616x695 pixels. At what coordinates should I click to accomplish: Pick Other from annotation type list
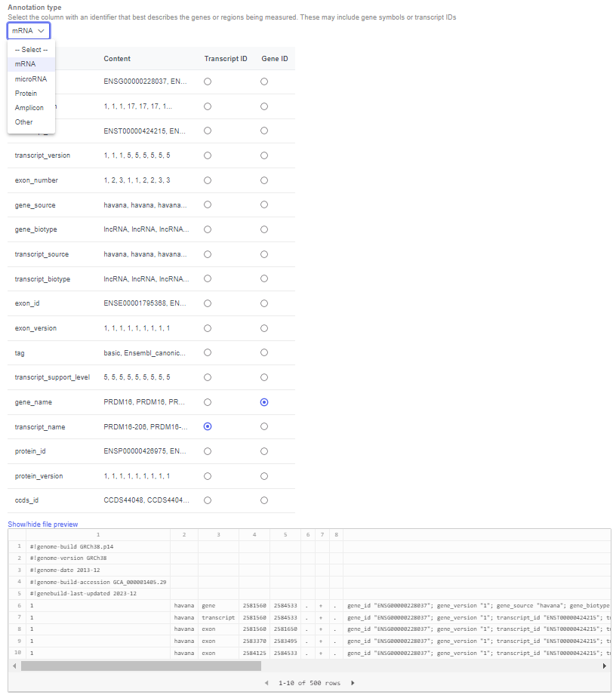pyautogui.click(x=23, y=122)
